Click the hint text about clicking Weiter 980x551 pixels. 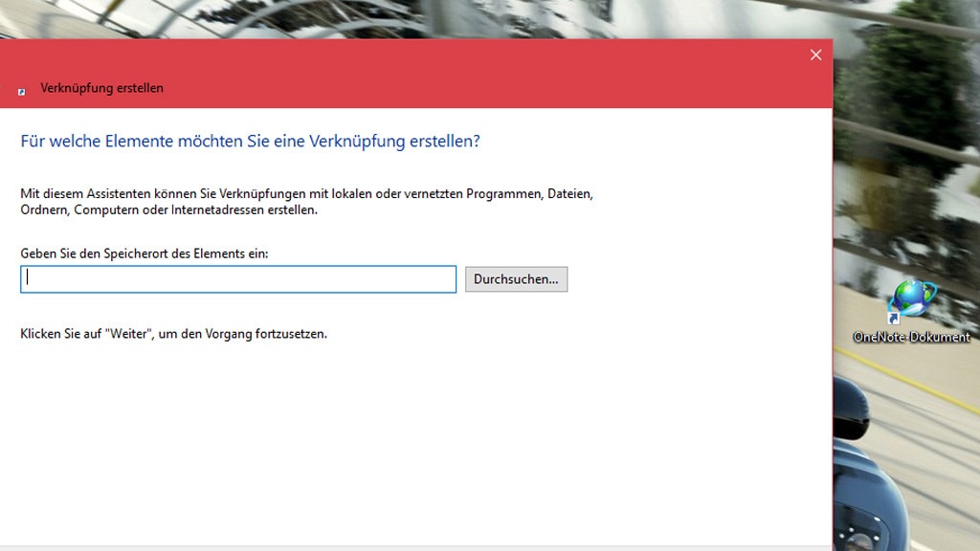pos(175,333)
